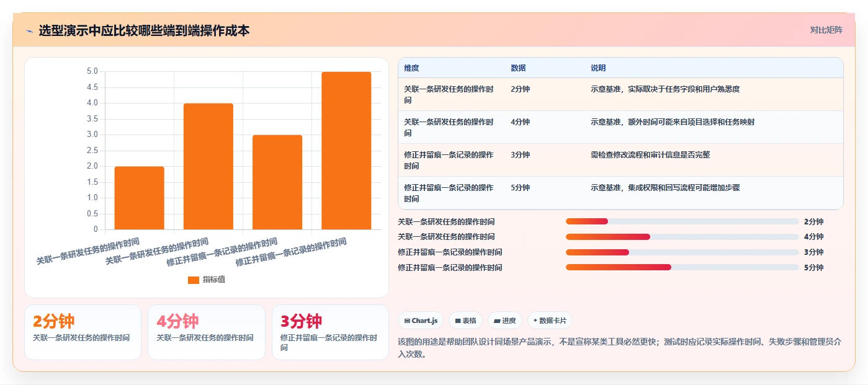
Task: Click the 对比矩阵 tag in the header
Action: (x=826, y=30)
